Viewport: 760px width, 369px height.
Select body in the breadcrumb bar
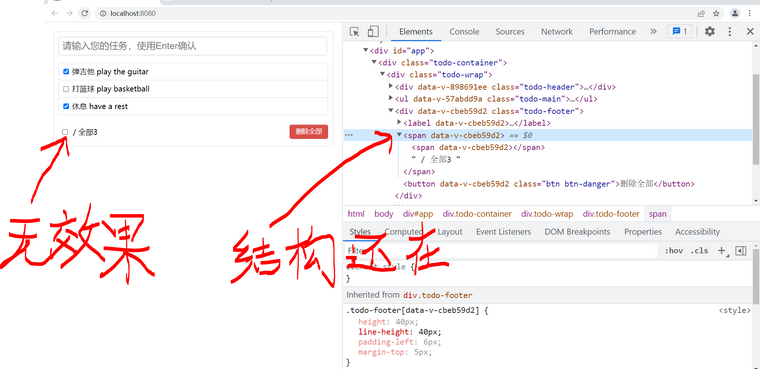coord(384,214)
